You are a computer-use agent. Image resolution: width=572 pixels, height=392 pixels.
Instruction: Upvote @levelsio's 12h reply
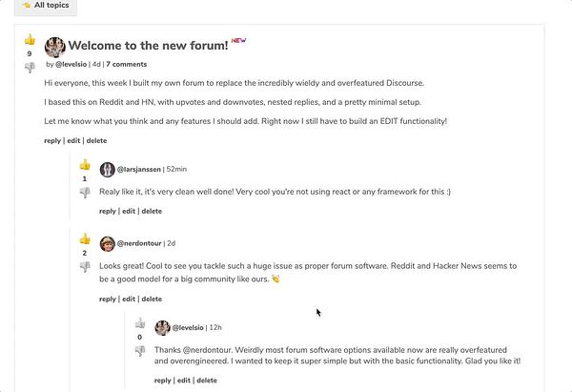[x=140, y=323]
